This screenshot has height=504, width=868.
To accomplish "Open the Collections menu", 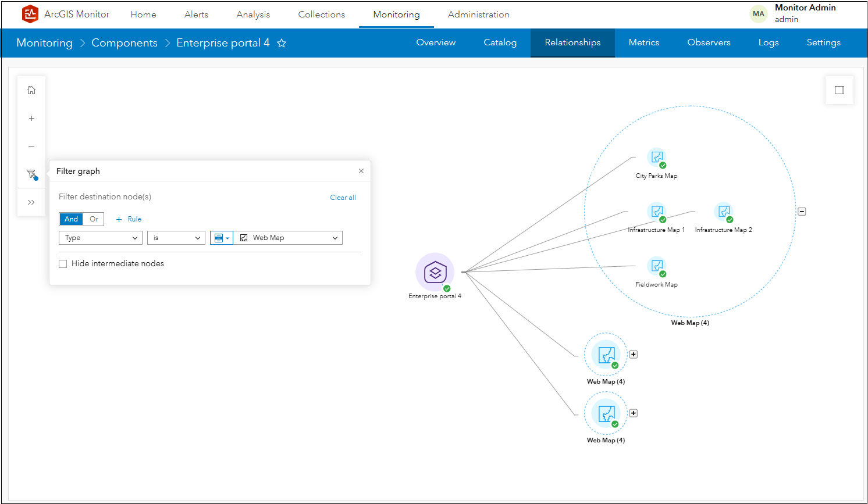I will tap(322, 15).
